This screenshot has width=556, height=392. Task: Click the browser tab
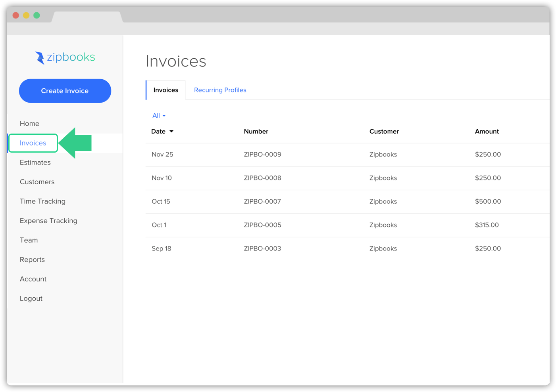click(87, 17)
